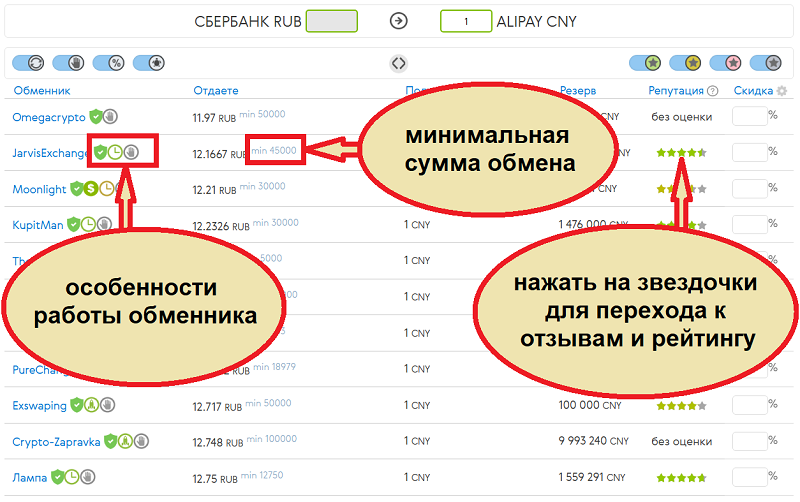Open the Moonlight exchanger link
Image resolution: width=800 pixels, height=502 pixels.
39,189
